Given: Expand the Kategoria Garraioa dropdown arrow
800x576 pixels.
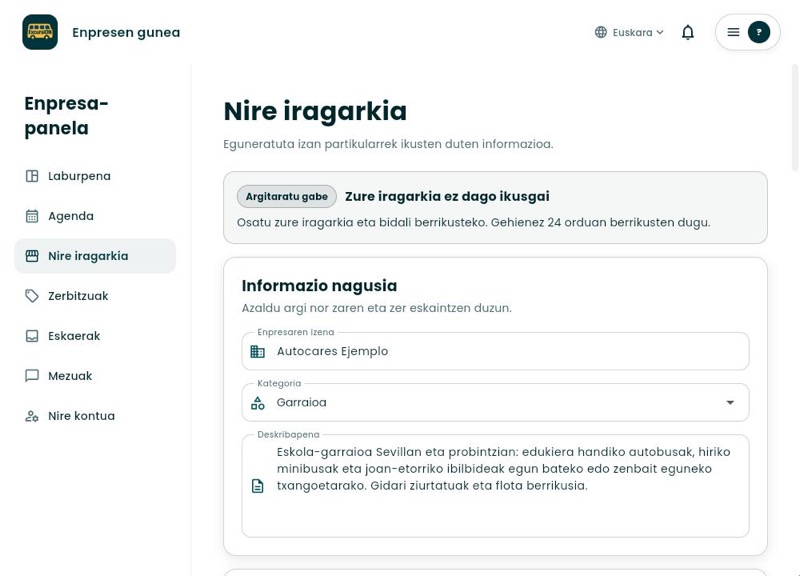Looking at the screenshot, I should tap(730, 403).
